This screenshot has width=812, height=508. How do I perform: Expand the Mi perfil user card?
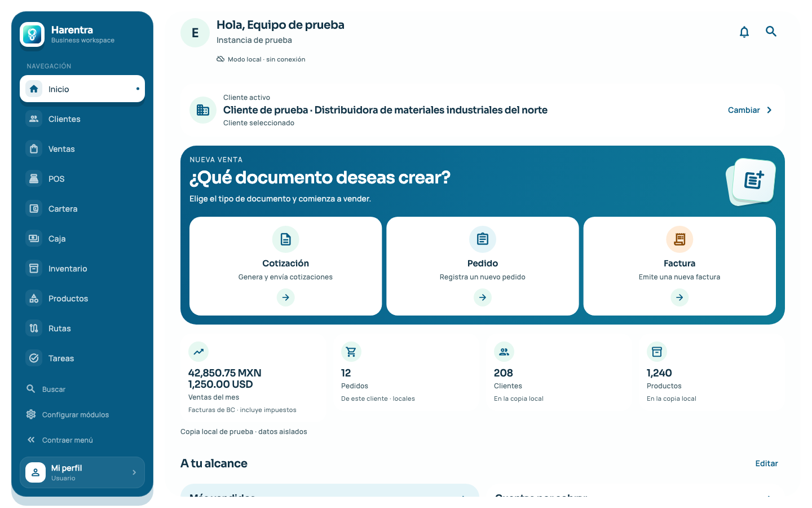(82, 472)
